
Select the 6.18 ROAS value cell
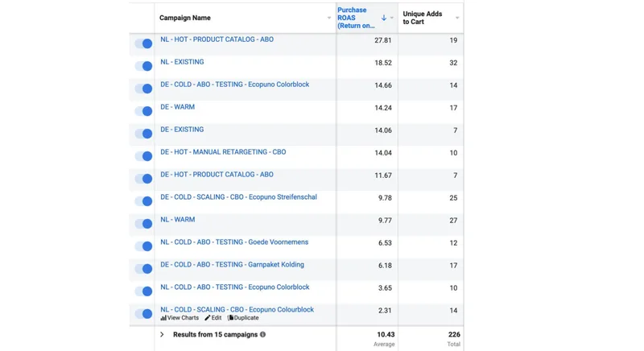(385, 266)
